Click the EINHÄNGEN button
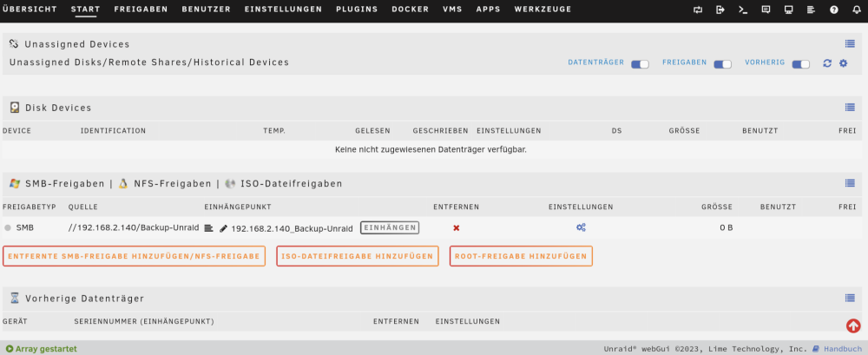 pyautogui.click(x=390, y=227)
